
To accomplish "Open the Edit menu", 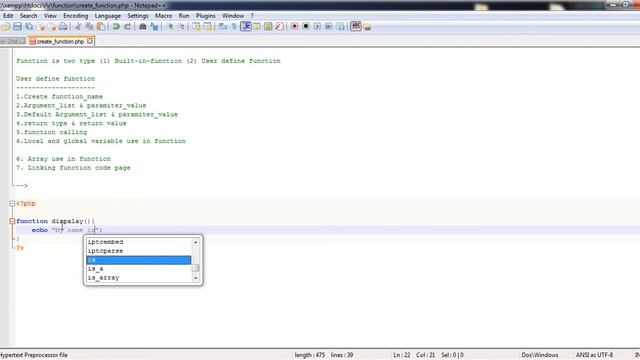I will pos(8,16).
